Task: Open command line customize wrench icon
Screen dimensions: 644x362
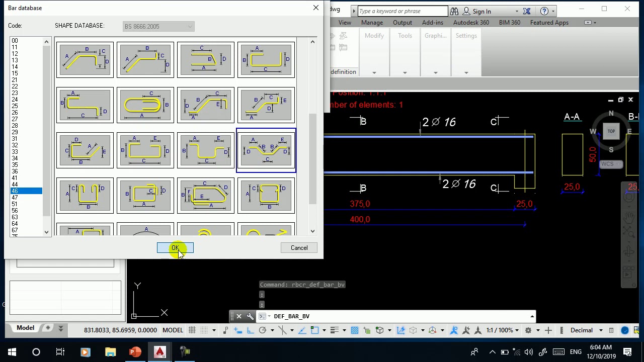Action: click(250, 316)
